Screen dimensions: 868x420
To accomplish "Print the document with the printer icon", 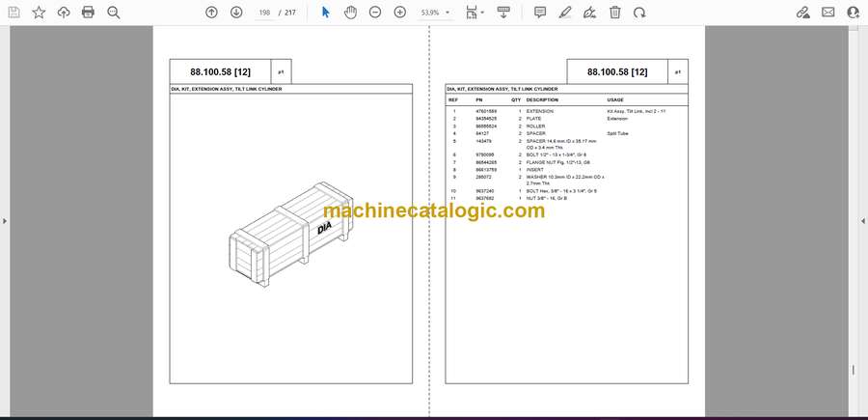I will [x=88, y=13].
